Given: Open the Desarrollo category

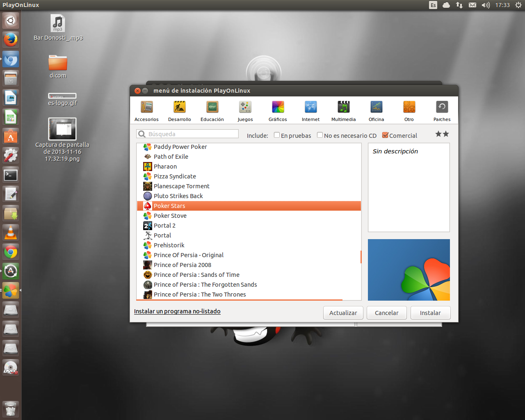Looking at the screenshot, I should pos(179,111).
